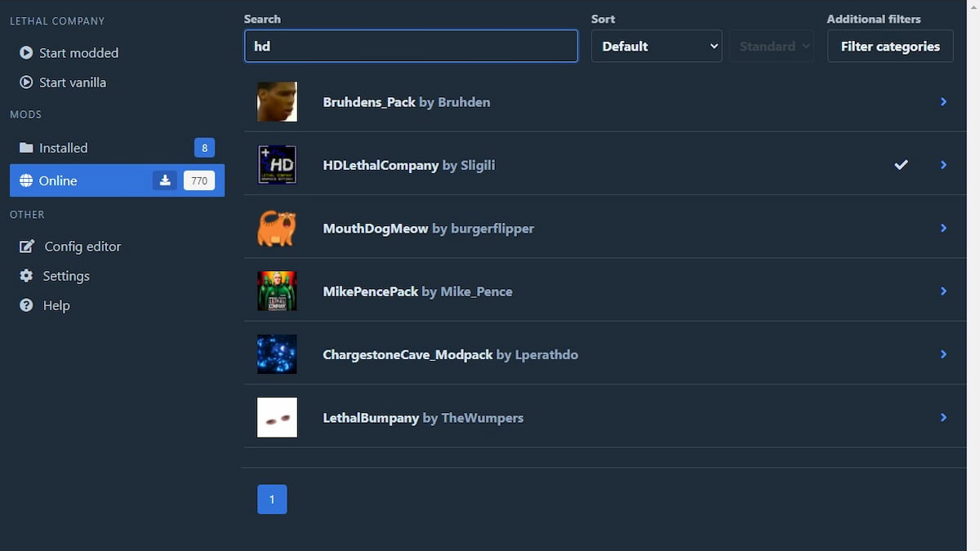The width and height of the screenshot is (980, 551).
Task: Click the MouthDogMeow orange cat icon
Action: click(277, 229)
